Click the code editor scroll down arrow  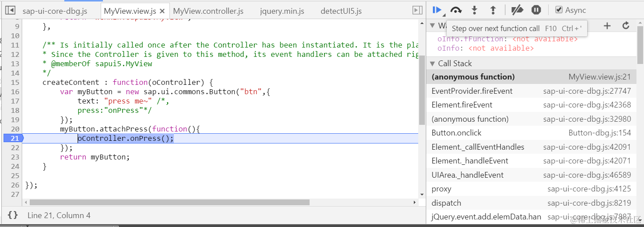[422, 194]
